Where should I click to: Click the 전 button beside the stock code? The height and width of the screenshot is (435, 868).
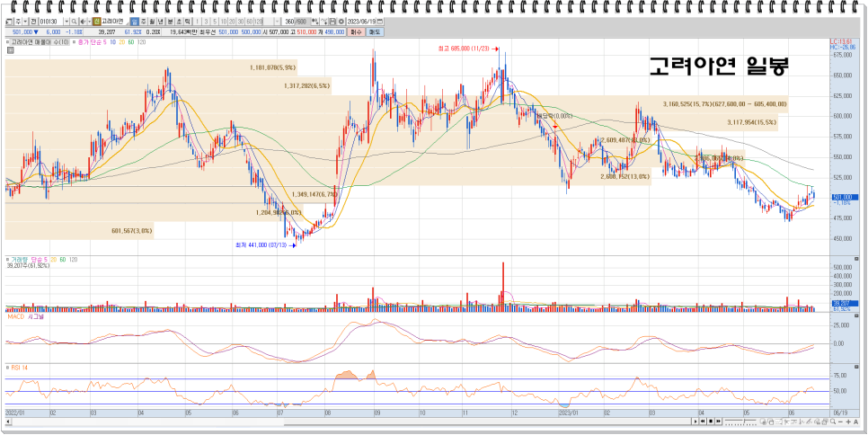coord(33,22)
